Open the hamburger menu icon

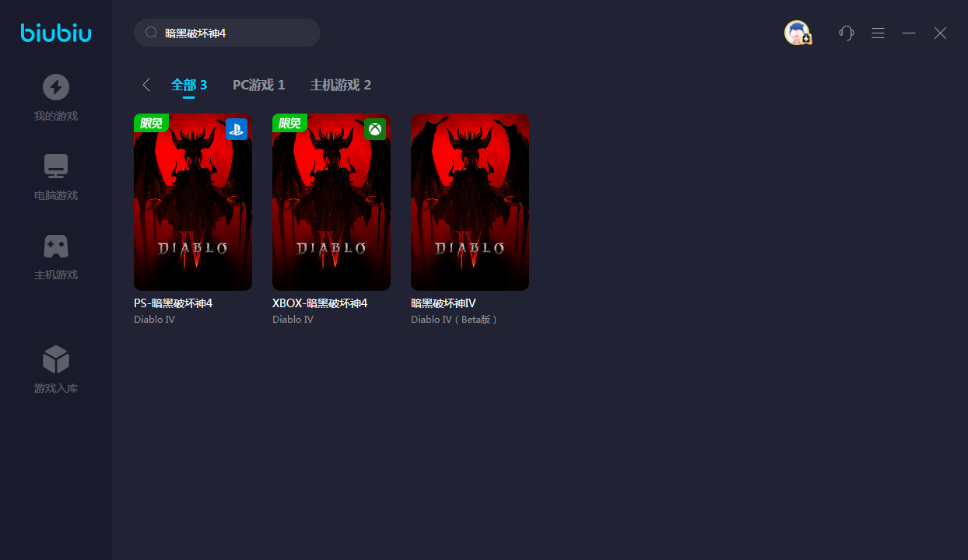point(878,33)
